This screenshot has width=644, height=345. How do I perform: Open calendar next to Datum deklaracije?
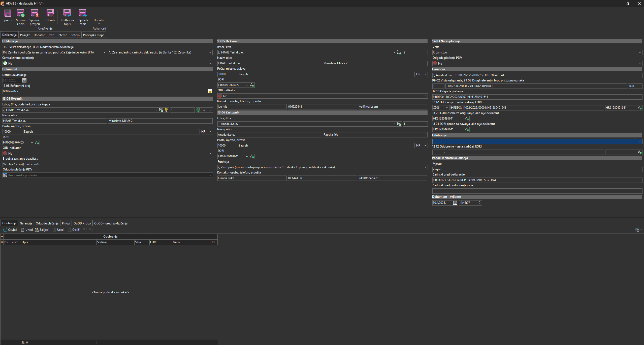[x=24, y=80]
